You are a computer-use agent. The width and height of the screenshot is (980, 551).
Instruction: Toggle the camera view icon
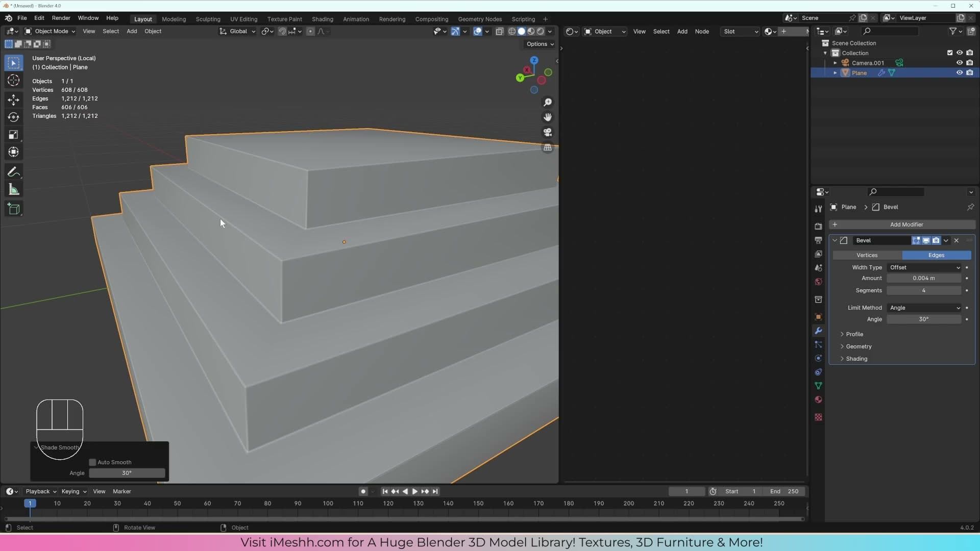[x=548, y=133]
